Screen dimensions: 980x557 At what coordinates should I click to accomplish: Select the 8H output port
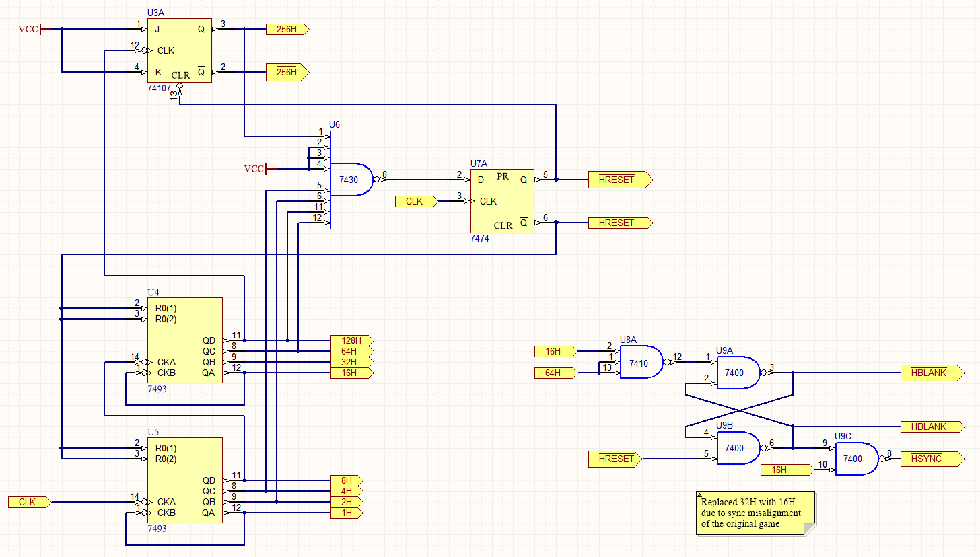click(347, 481)
